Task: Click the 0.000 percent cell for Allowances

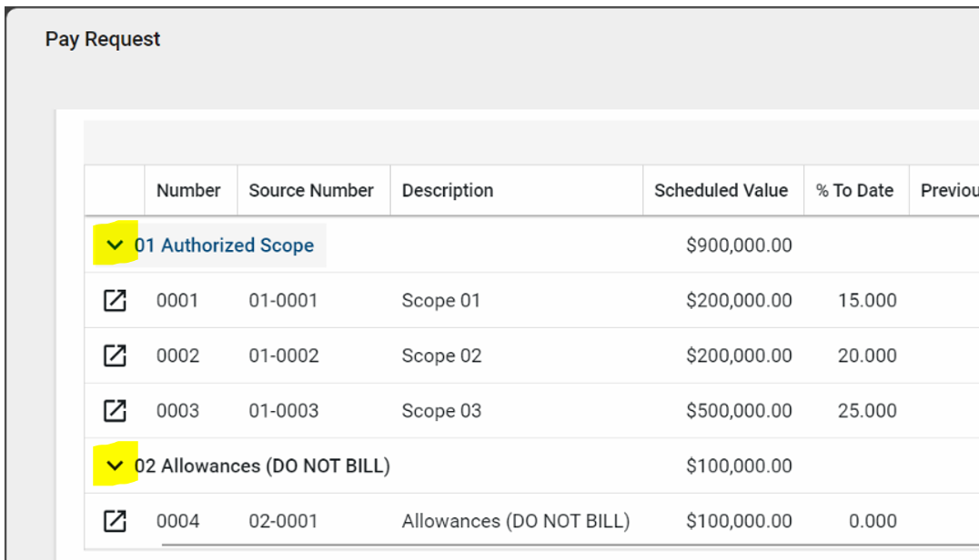Action: tap(872, 521)
